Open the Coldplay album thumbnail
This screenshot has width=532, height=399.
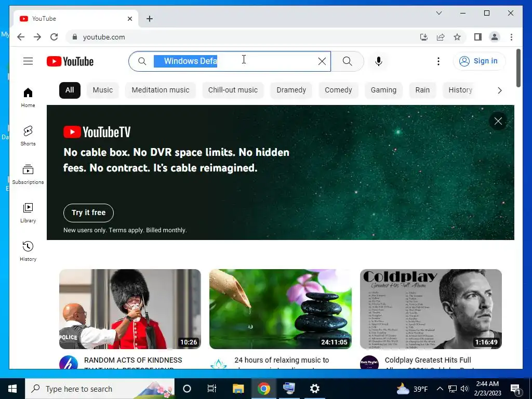click(431, 309)
